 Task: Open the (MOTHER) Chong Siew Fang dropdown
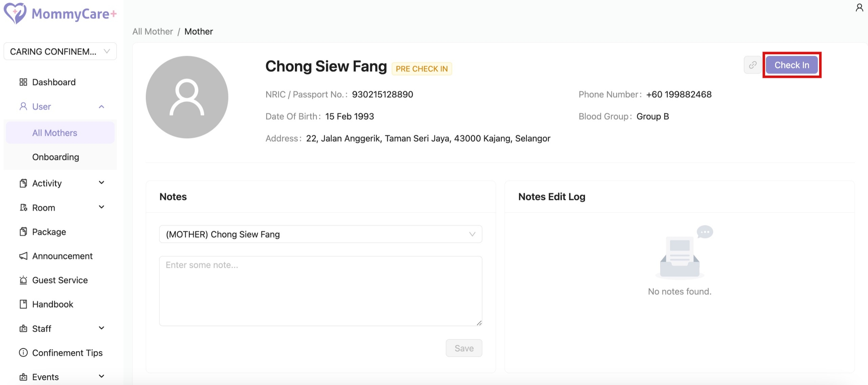point(320,234)
